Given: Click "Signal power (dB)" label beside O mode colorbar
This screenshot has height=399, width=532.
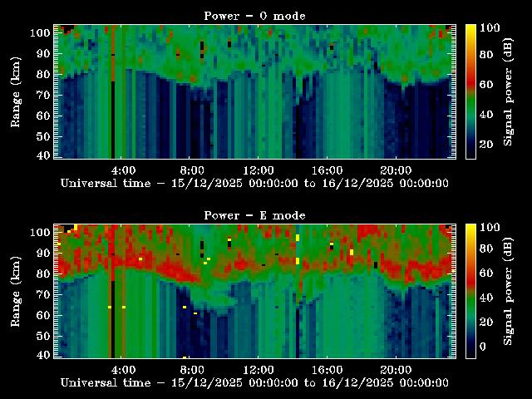Looking at the screenshot, I should click(x=510, y=91).
